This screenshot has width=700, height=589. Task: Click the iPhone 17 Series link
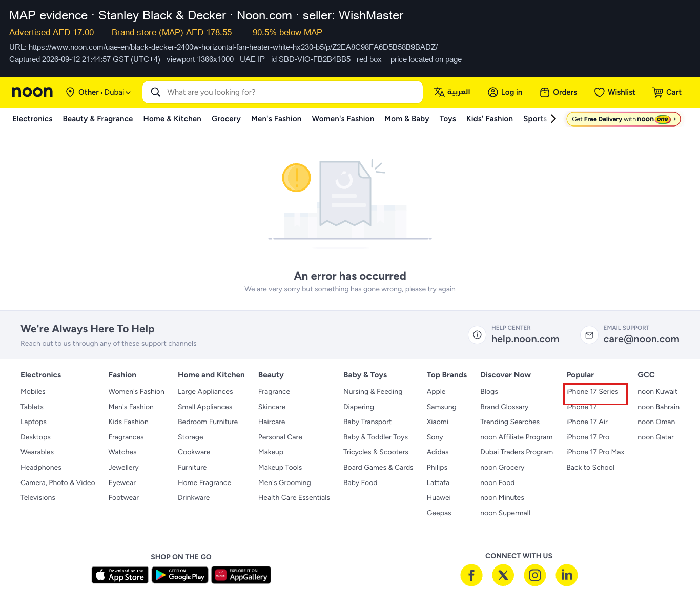(x=592, y=392)
